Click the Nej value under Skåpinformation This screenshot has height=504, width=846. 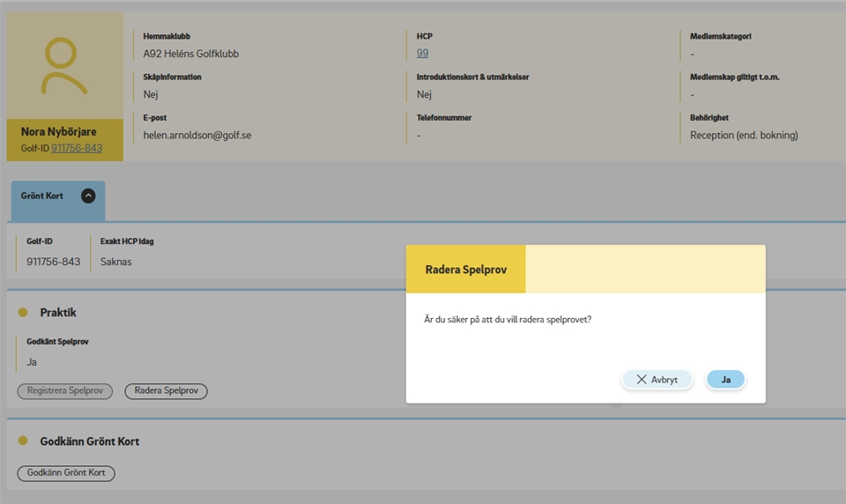click(151, 94)
